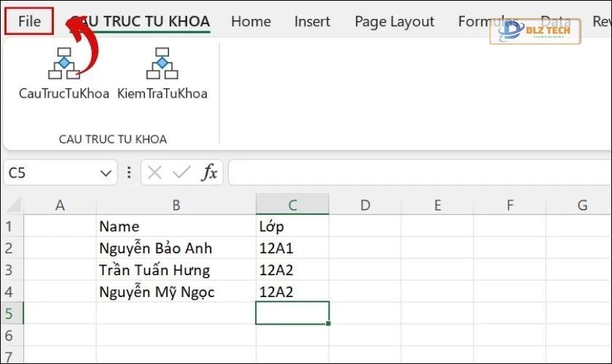Viewport: 612px width, 364px height.
Task: Click the CauTrucTuKhoa macro icon
Action: (63, 64)
